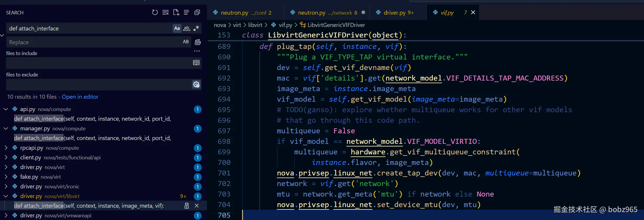
Task: Click plug_tap function name
Action: coord(294,47)
